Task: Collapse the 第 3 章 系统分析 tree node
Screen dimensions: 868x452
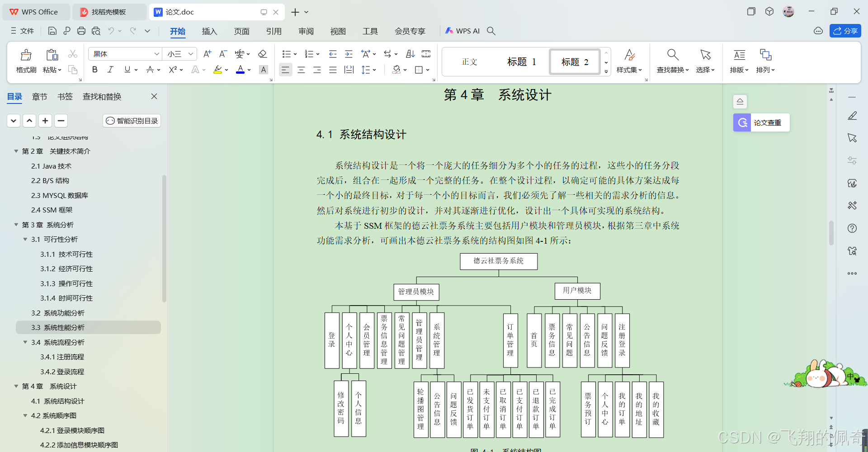Action: click(x=16, y=225)
